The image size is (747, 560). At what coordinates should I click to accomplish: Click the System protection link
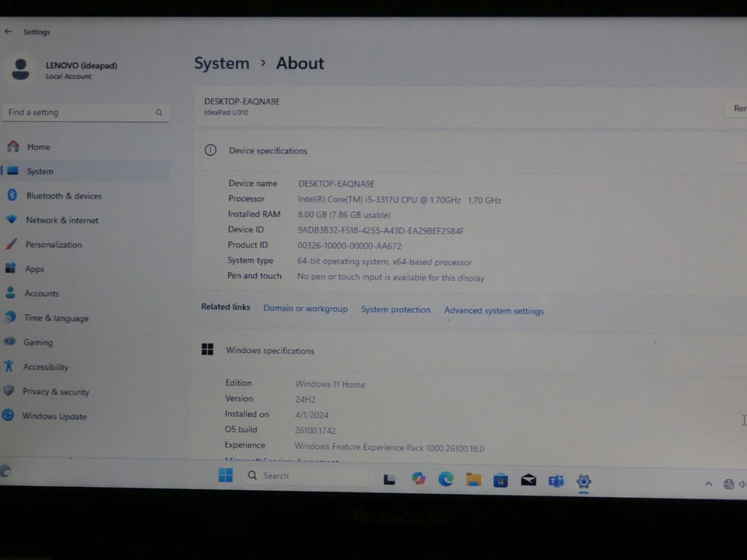pos(395,310)
